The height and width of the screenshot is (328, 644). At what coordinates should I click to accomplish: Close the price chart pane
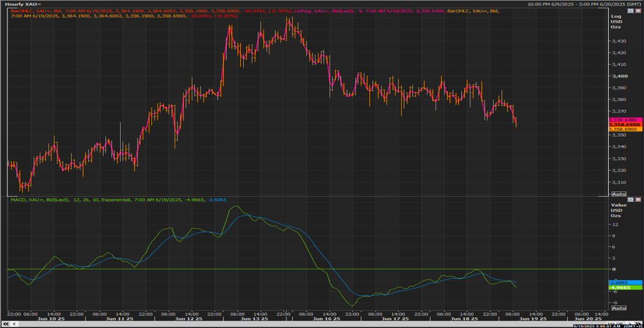click(x=638, y=11)
